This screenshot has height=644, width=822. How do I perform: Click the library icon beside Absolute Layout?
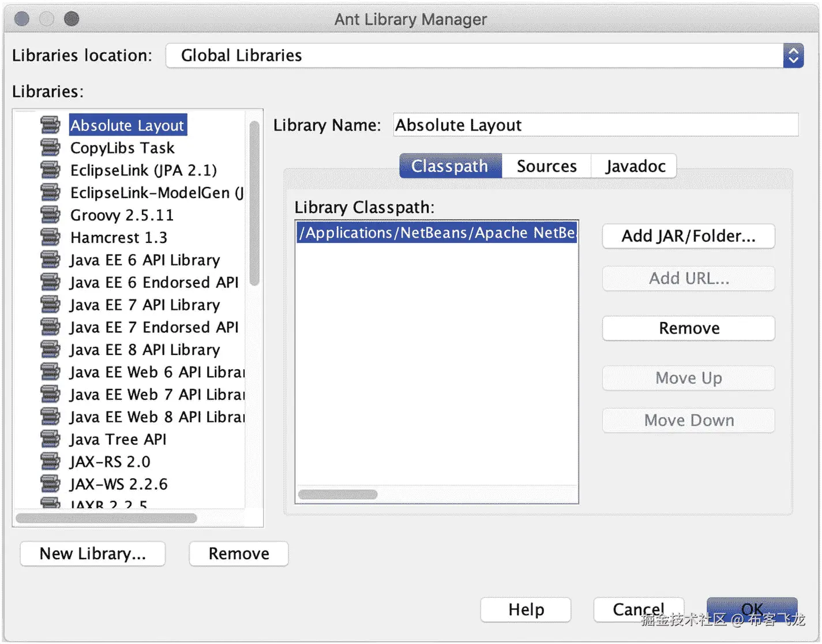50,125
